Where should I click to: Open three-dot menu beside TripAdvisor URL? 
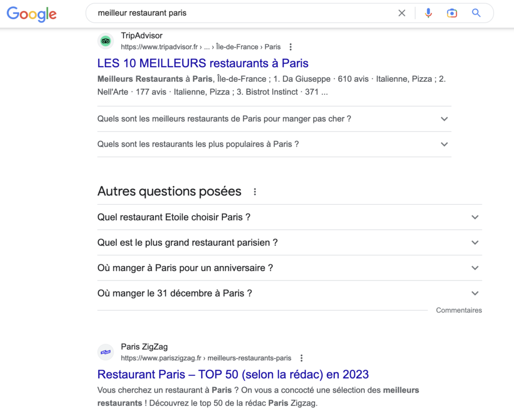point(291,47)
